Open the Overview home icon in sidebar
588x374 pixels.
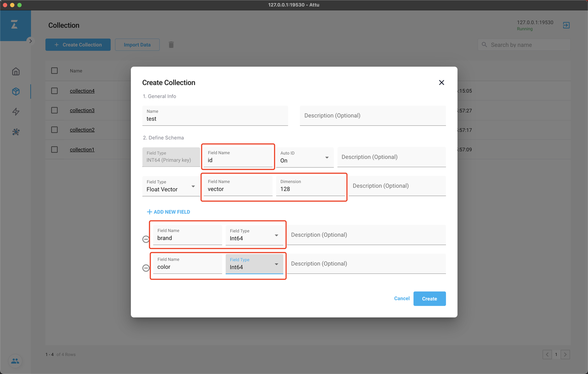(16, 71)
